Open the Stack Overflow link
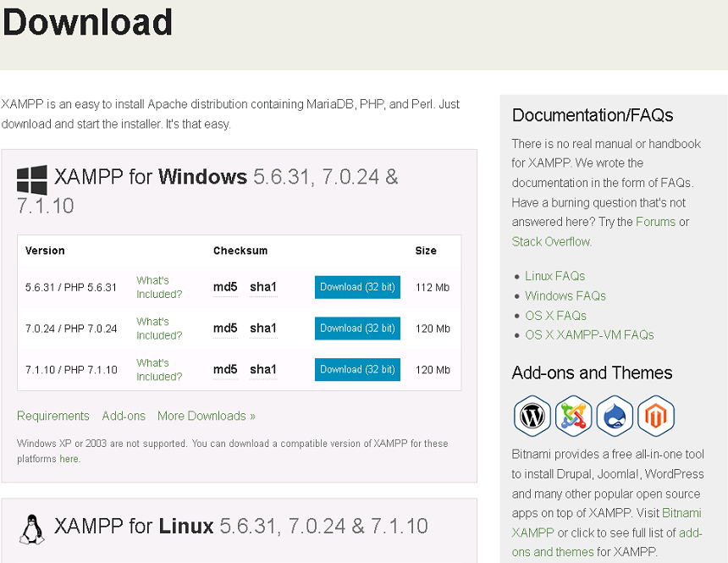Image resolution: width=728 pixels, height=563 pixels. pyautogui.click(x=551, y=241)
